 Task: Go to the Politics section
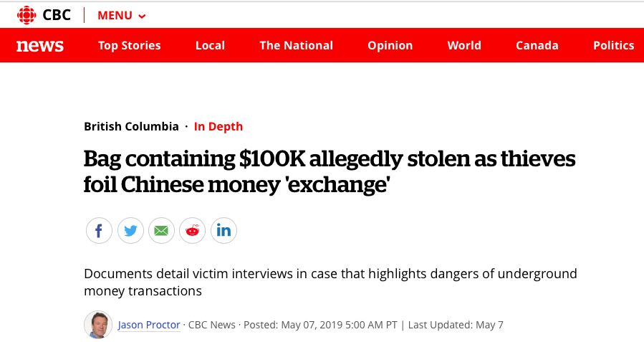pyautogui.click(x=614, y=45)
